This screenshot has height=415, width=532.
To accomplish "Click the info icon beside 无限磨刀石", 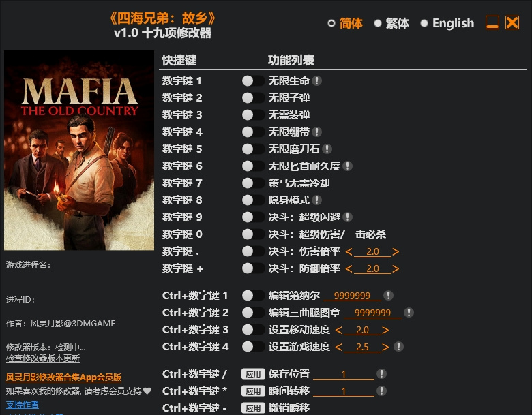I will click(x=327, y=149).
